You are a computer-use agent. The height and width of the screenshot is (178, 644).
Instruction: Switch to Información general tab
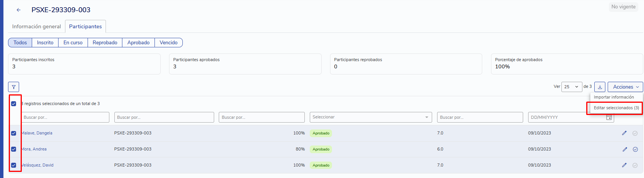pos(36,26)
